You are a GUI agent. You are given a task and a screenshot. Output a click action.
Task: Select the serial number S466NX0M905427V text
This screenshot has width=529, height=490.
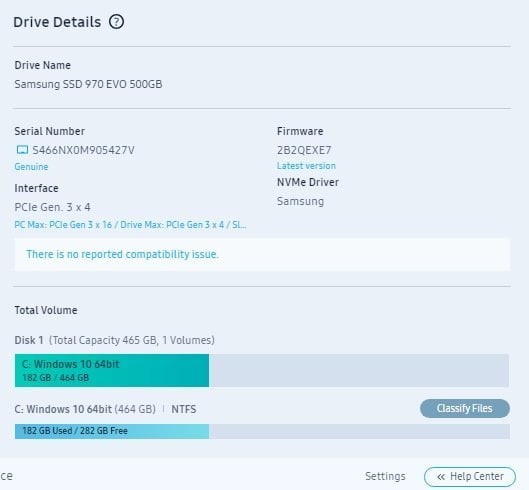coord(83,150)
